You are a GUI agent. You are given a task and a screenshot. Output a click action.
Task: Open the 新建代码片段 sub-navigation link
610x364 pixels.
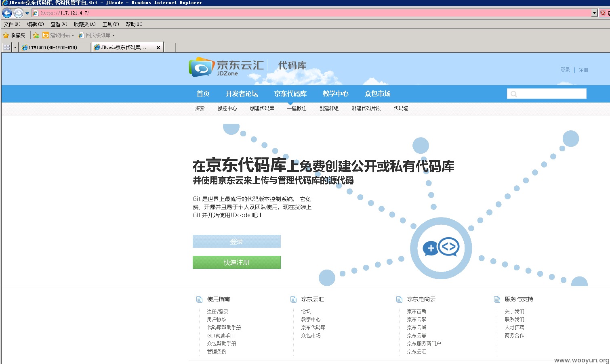click(366, 108)
